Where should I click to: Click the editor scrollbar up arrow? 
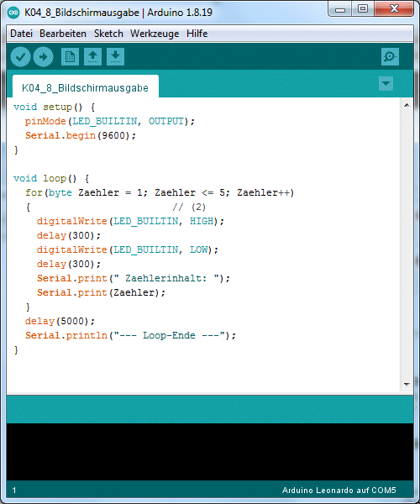click(407, 105)
